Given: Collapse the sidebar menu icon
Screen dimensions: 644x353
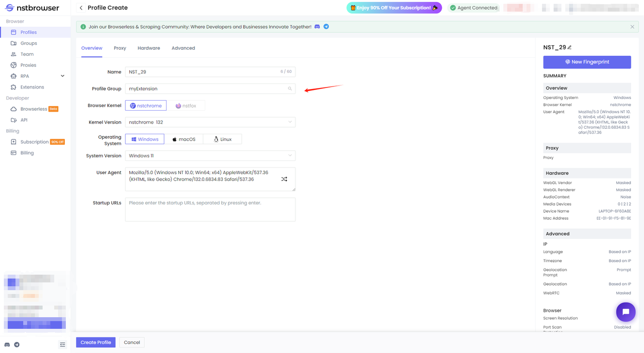Looking at the screenshot, I should click(x=62, y=344).
